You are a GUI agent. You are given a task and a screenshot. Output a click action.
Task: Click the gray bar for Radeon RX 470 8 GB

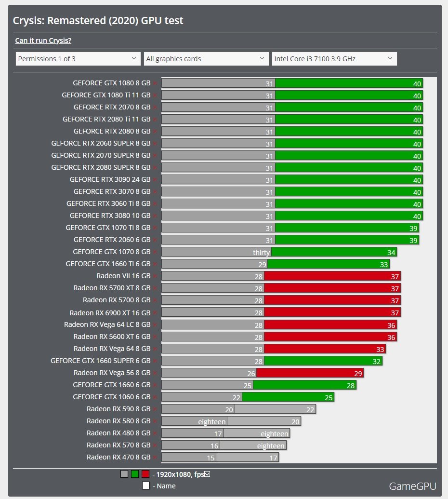[x=188, y=458]
